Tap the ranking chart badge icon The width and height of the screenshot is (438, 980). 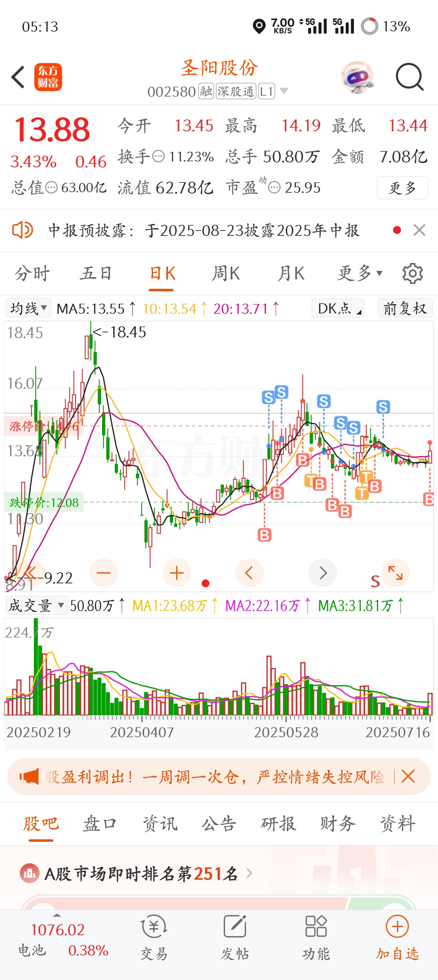pos(29,874)
